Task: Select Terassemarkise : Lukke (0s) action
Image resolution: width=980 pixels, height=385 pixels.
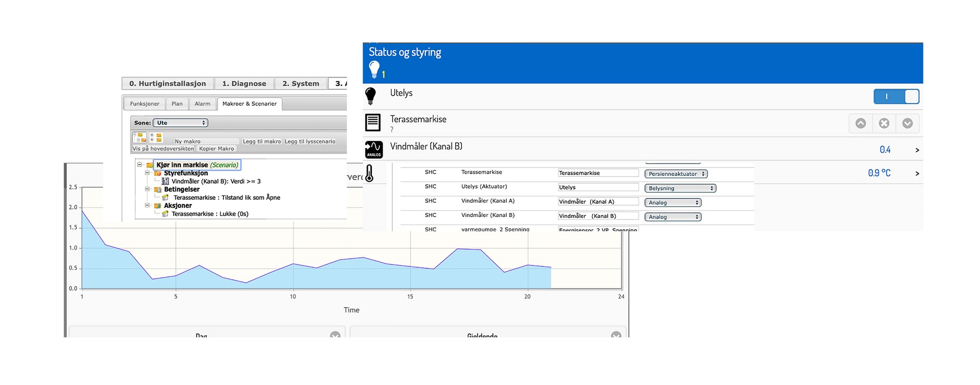Action: (x=210, y=214)
